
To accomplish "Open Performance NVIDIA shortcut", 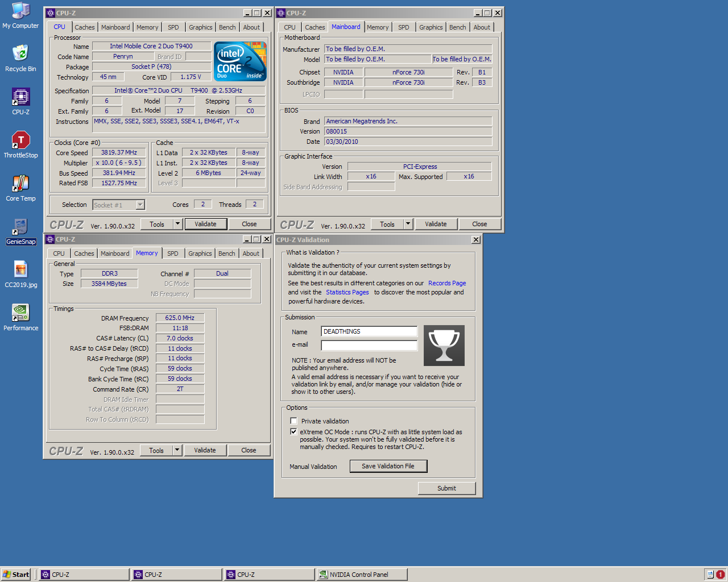I will (x=20, y=317).
